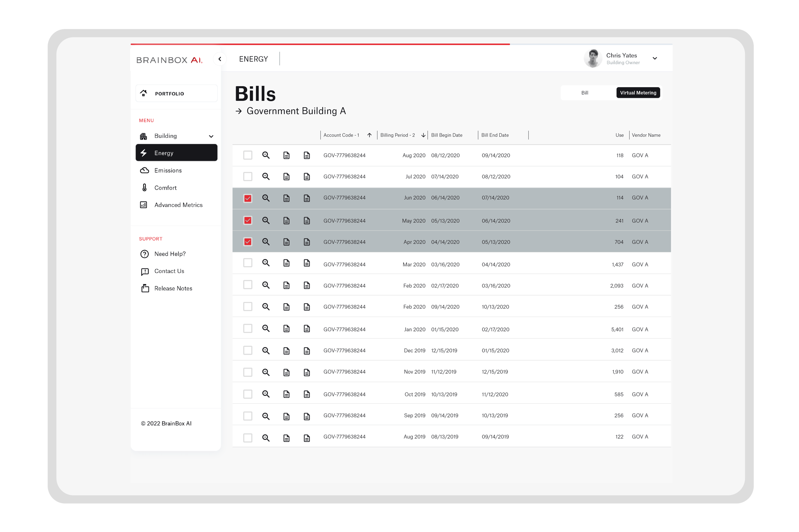
Task: Click the Contact Us link
Action: [169, 271]
